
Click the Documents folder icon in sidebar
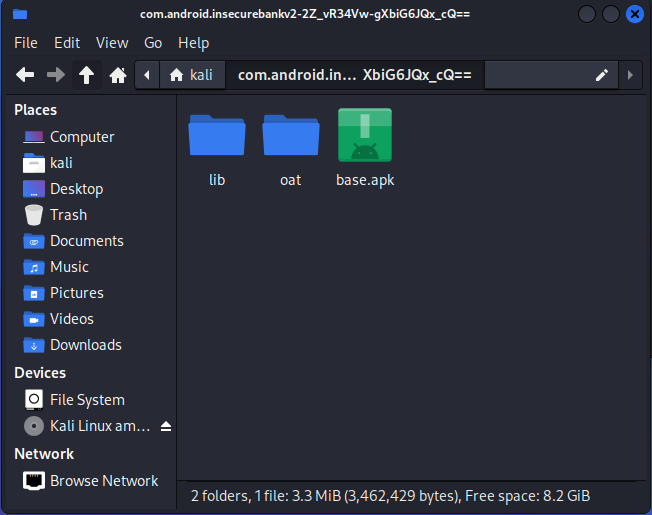(34, 241)
